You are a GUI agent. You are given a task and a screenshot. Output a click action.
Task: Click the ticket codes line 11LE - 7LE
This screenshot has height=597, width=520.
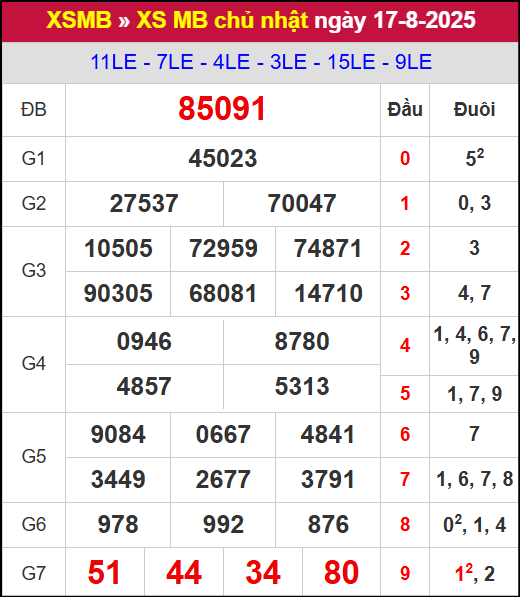[x=261, y=62]
